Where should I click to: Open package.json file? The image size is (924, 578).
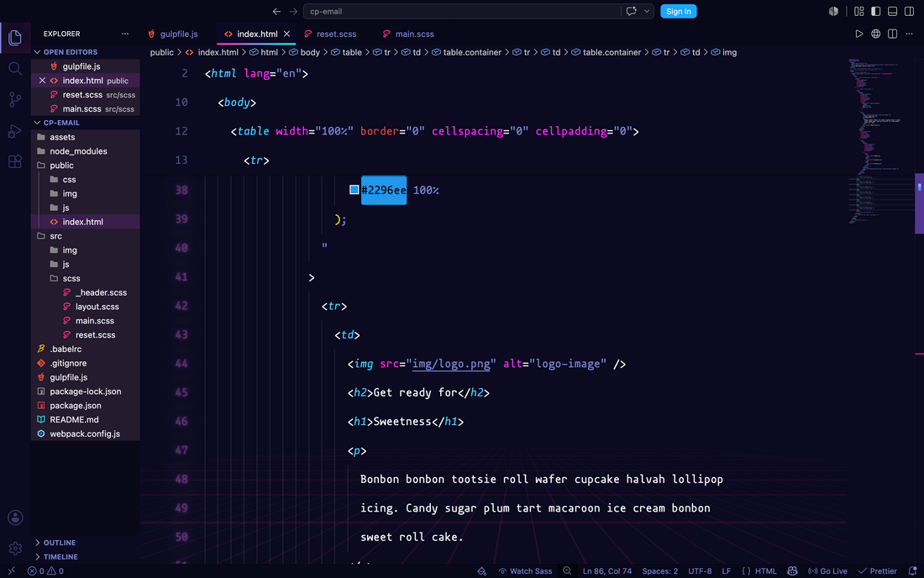pyautogui.click(x=85, y=406)
